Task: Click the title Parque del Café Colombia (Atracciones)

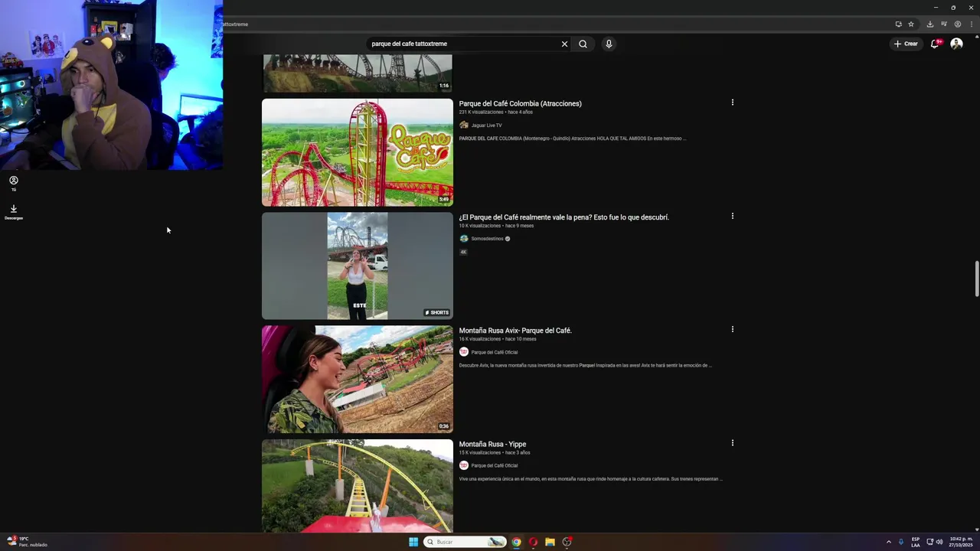Action: [520, 103]
